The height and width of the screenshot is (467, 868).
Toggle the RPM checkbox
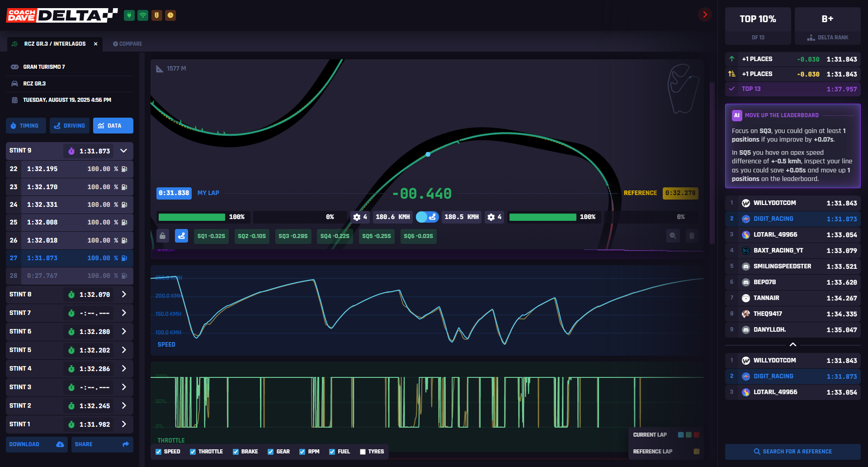302,452
